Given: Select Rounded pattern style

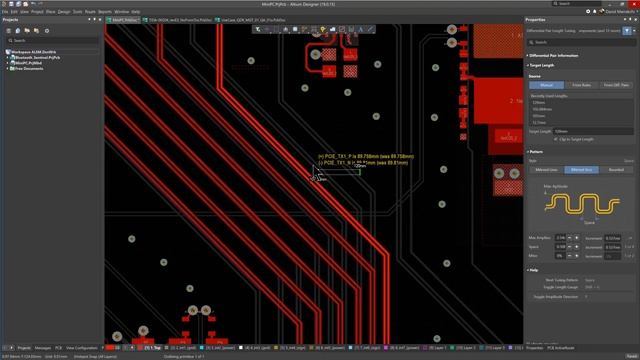Looking at the screenshot, I should pyautogui.click(x=616, y=170).
